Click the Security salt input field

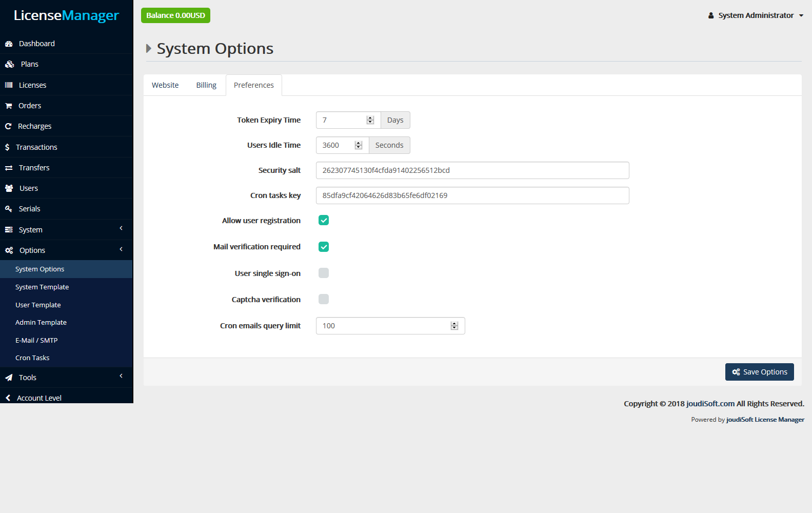click(472, 170)
